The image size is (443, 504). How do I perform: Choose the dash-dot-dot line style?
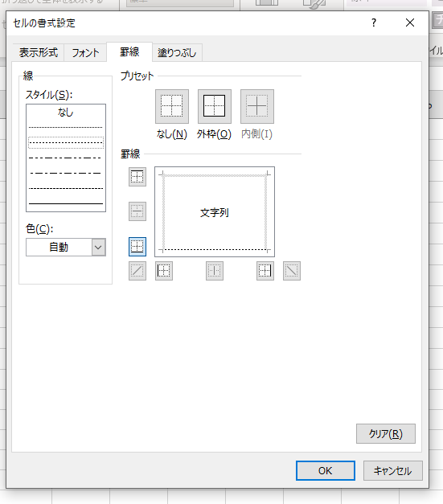point(66,158)
